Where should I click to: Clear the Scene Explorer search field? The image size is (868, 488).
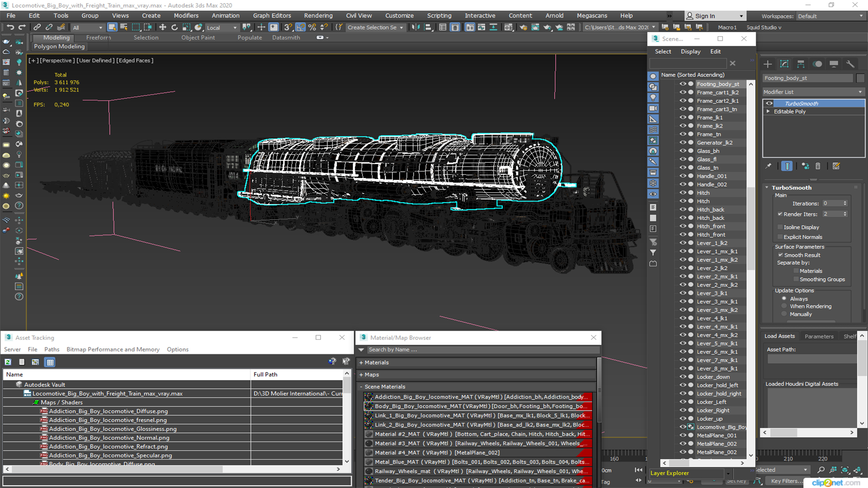coord(733,63)
